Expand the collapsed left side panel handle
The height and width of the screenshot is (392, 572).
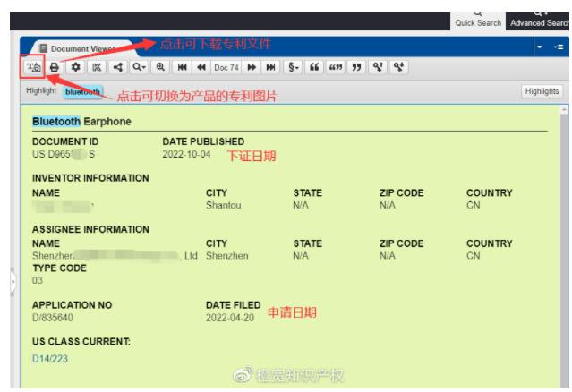(x=13, y=282)
